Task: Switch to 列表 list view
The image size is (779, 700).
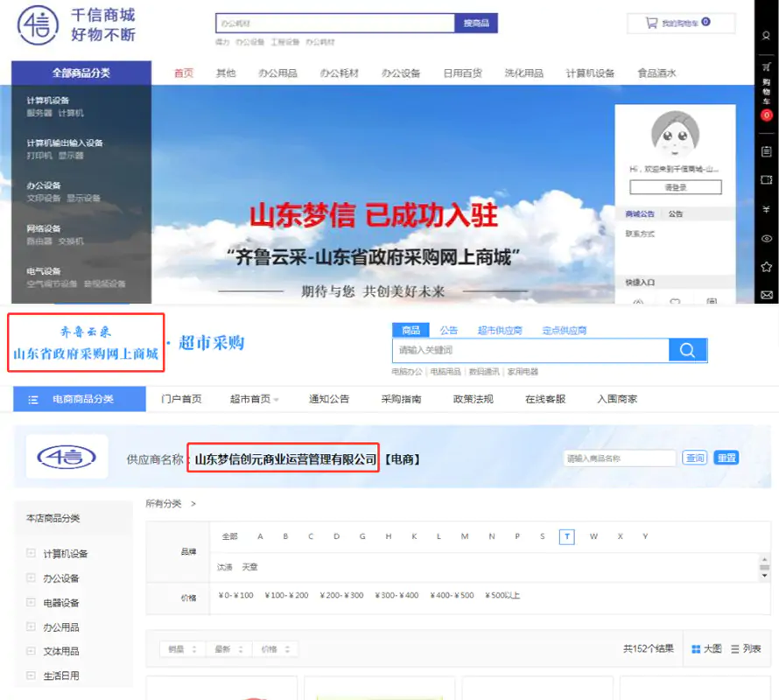Action: (746, 649)
